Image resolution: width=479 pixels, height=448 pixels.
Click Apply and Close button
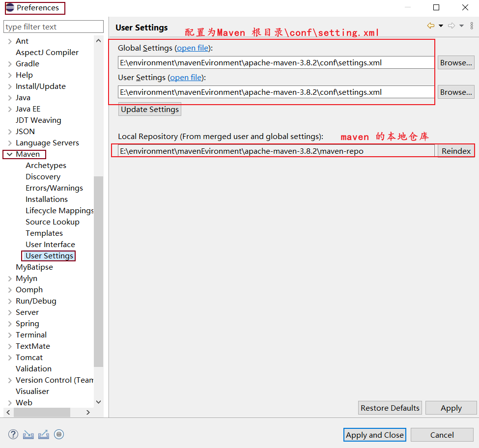click(x=374, y=435)
